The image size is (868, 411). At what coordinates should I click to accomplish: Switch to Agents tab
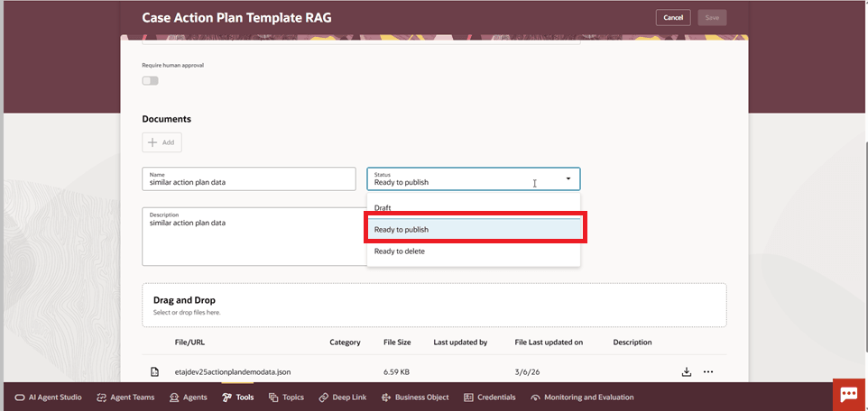pyautogui.click(x=189, y=397)
